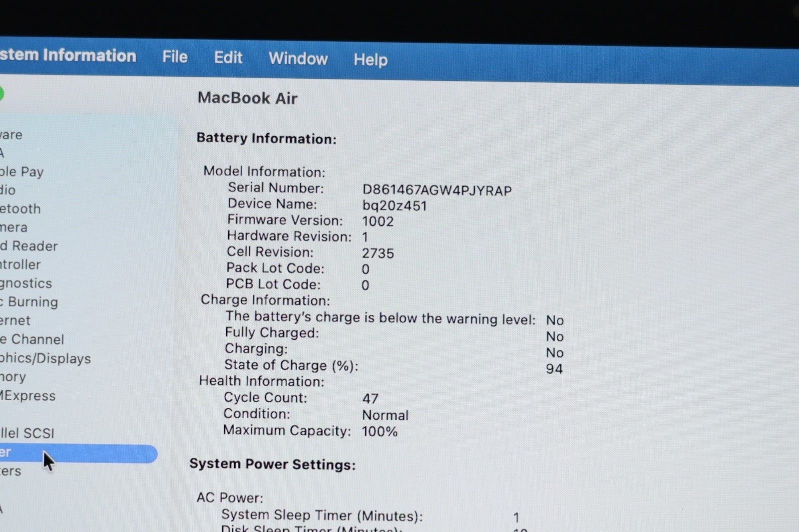Click the battery serial number value
Screen dimensions: 799x532
click(x=436, y=191)
